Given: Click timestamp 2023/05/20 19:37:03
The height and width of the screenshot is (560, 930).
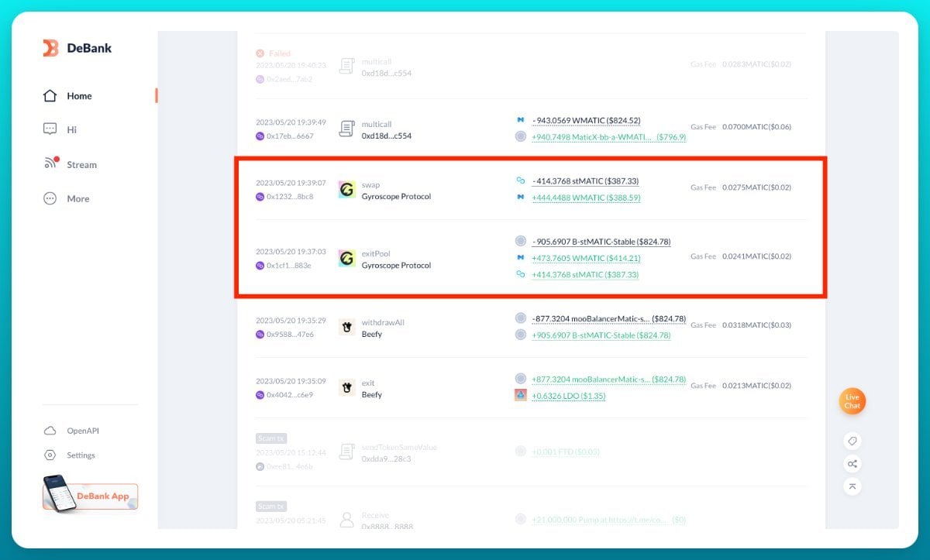Looking at the screenshot, I should [x=291, y=252].
